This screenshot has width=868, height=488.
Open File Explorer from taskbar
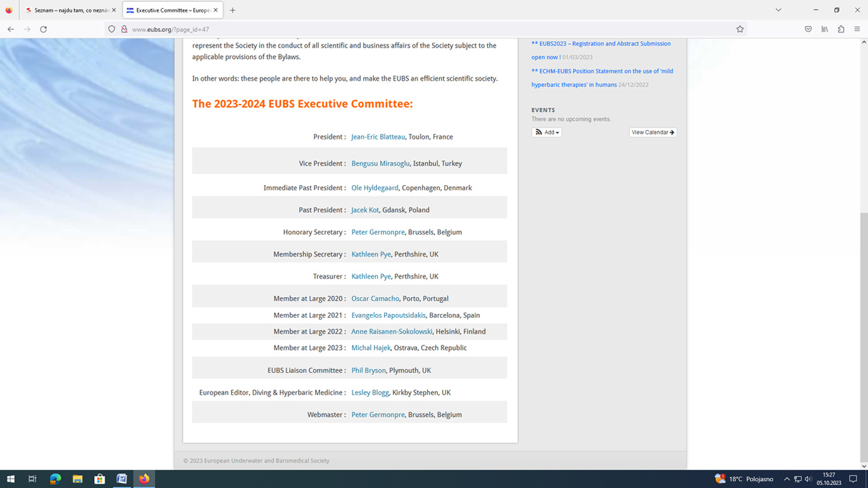[x=77, y=479]
